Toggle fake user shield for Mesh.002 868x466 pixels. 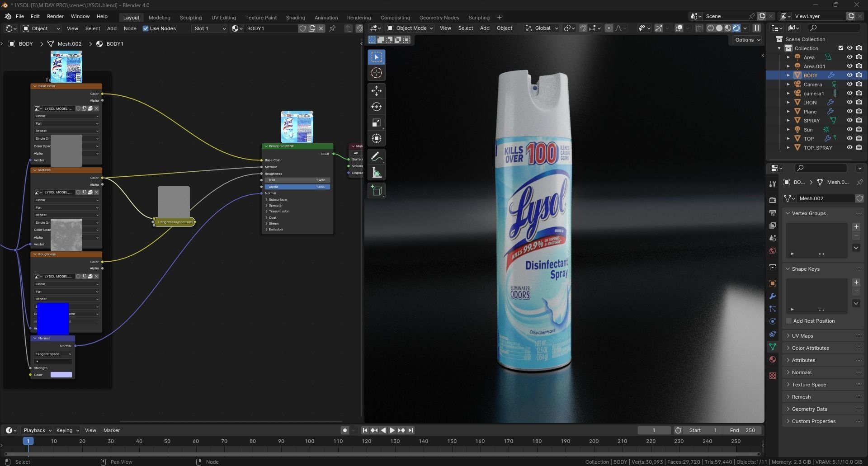(859, 198)
